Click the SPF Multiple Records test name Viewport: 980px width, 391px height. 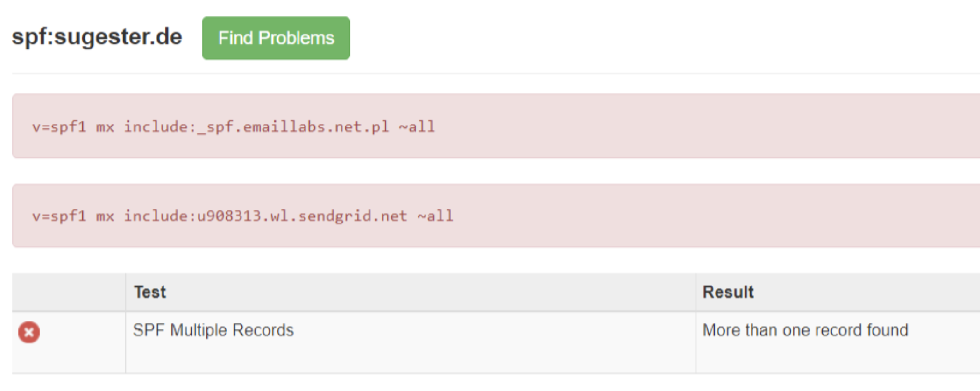[x=213, y=330]
